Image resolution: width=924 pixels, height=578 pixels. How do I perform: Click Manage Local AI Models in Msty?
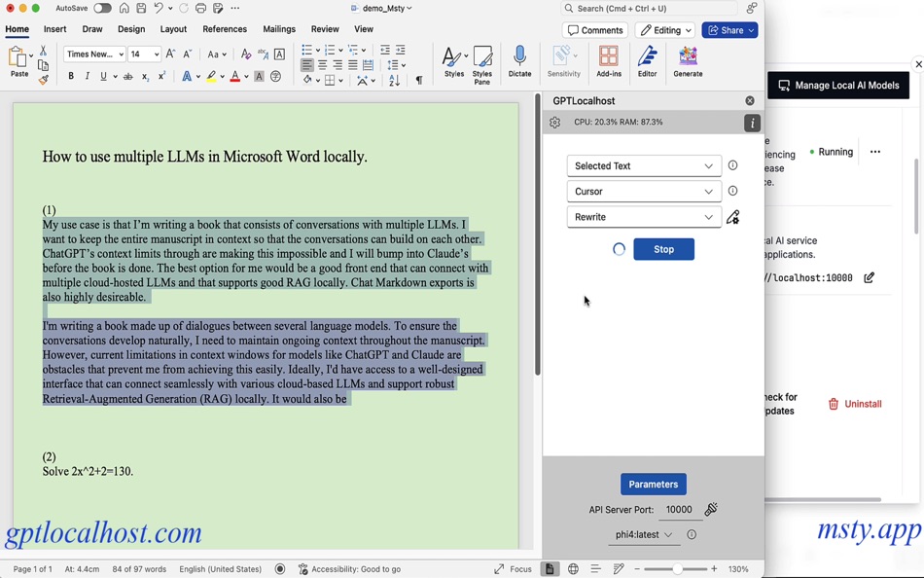(838, 85)
